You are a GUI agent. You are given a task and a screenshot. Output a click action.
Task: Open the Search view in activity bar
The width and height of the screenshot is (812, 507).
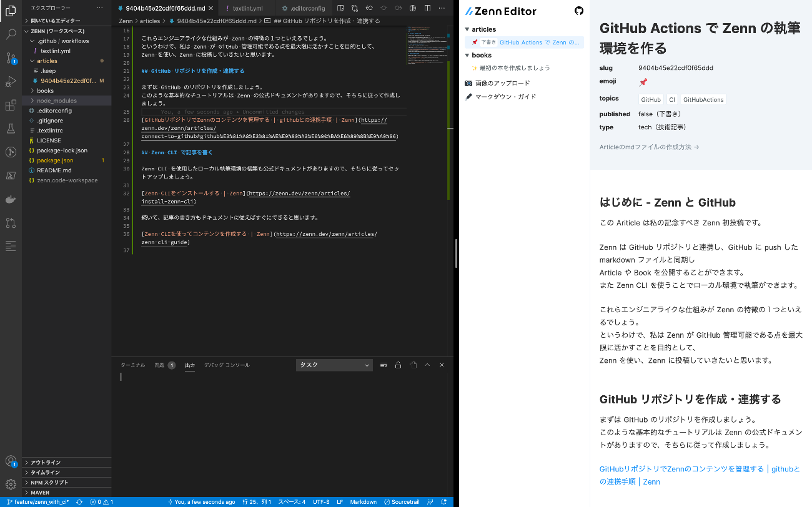pos(11,34)
